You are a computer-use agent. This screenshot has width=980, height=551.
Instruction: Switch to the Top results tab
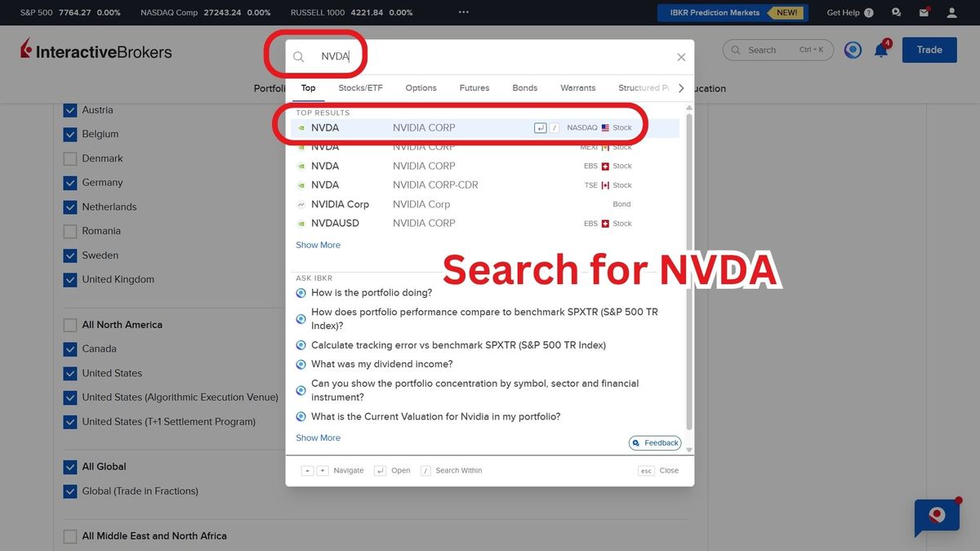point(308,88)
